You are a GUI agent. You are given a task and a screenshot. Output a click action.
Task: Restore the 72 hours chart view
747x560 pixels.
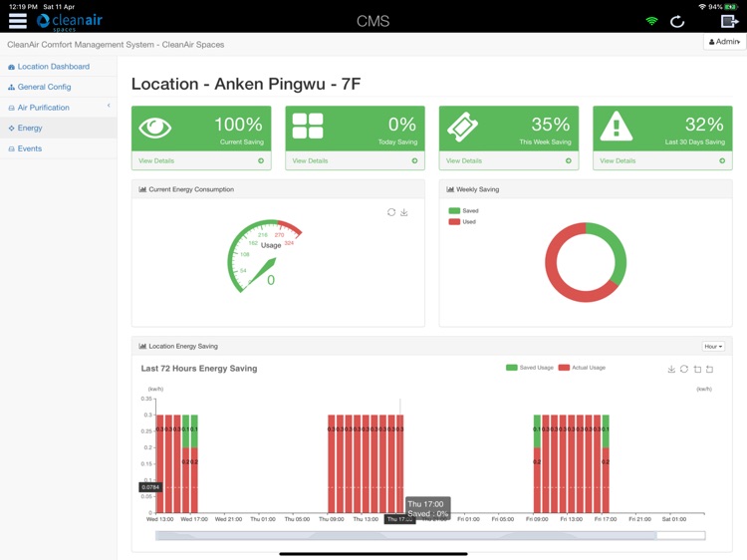[684, 369]
